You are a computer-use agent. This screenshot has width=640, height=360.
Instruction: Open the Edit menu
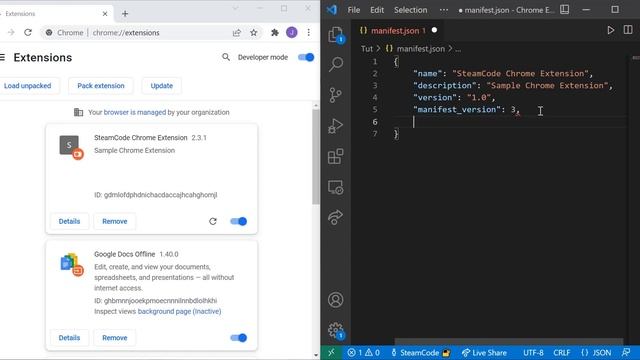click(377, 10)
